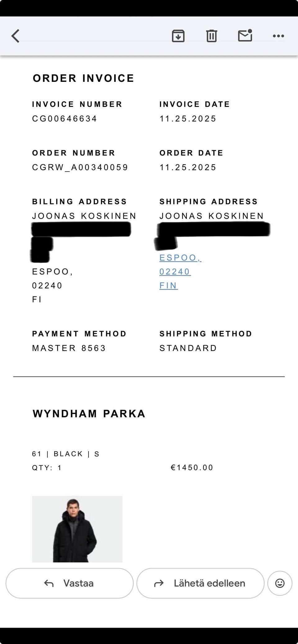This screenshot has width=298, height=644.
Task: Open the three-dot more options menu
Action: click(278, 36)
